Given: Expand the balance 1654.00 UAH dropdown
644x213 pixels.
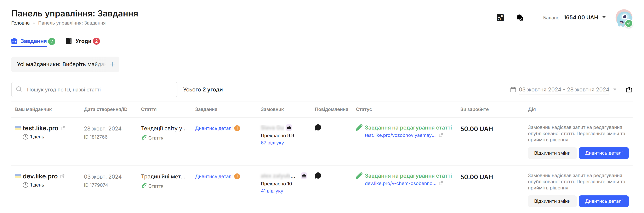Looking at the screenshot, I should click(604, 17).
